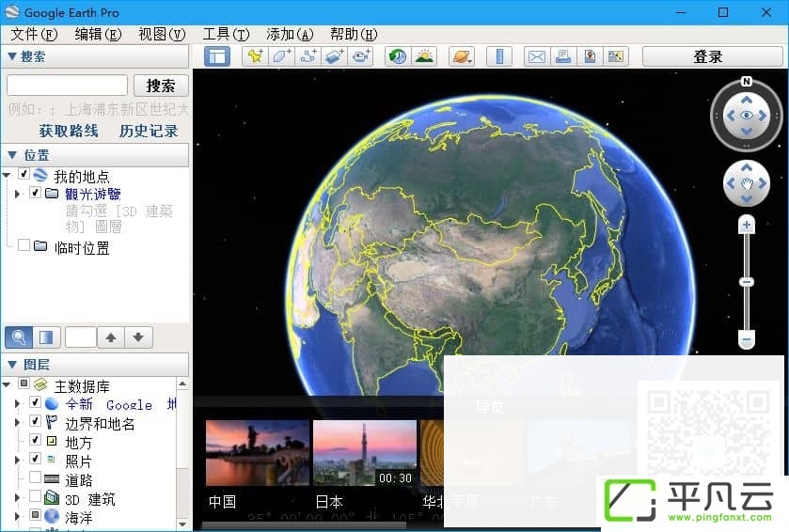Open the ruler measuring tool

click(x=499, y=56)
